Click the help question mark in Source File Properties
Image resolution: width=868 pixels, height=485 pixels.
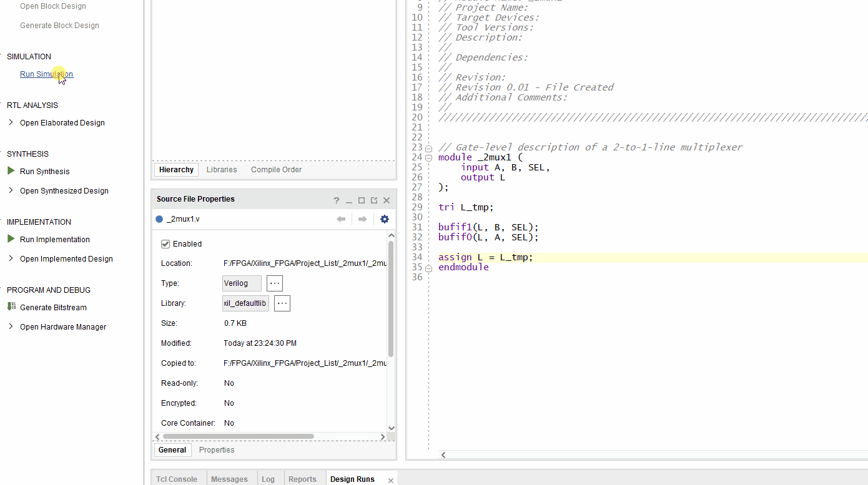(x=336, y=200)
